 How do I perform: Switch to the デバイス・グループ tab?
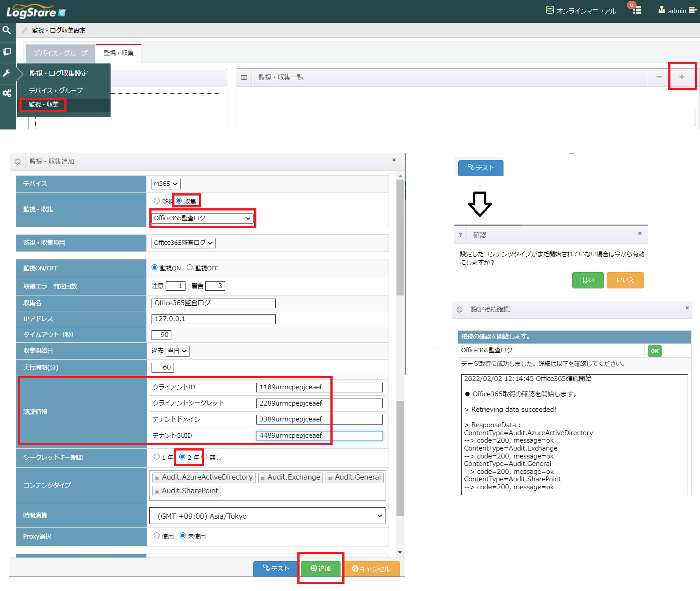click(60, 53)
